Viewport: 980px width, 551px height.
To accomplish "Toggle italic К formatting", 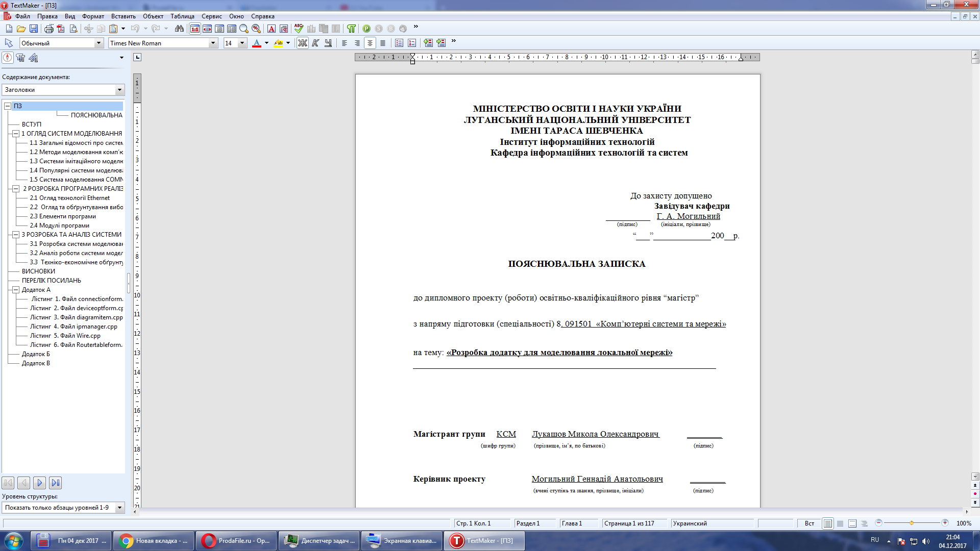I will point(315,43).
